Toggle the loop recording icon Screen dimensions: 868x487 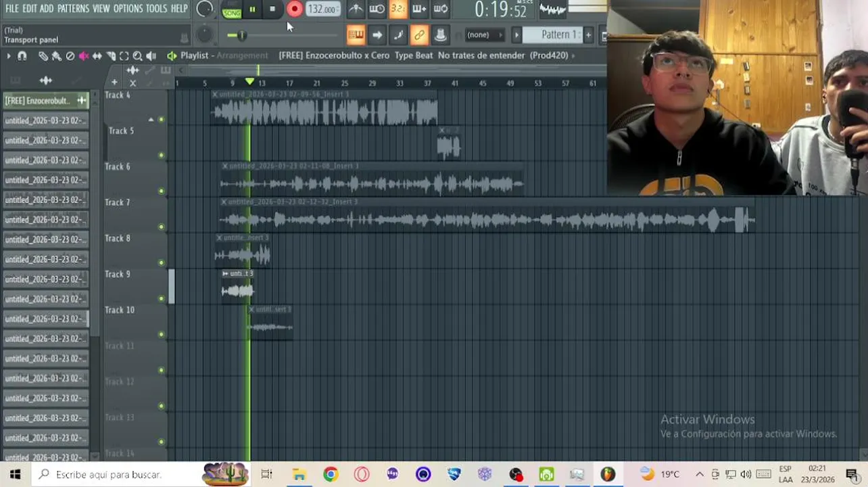coord(441,9)
